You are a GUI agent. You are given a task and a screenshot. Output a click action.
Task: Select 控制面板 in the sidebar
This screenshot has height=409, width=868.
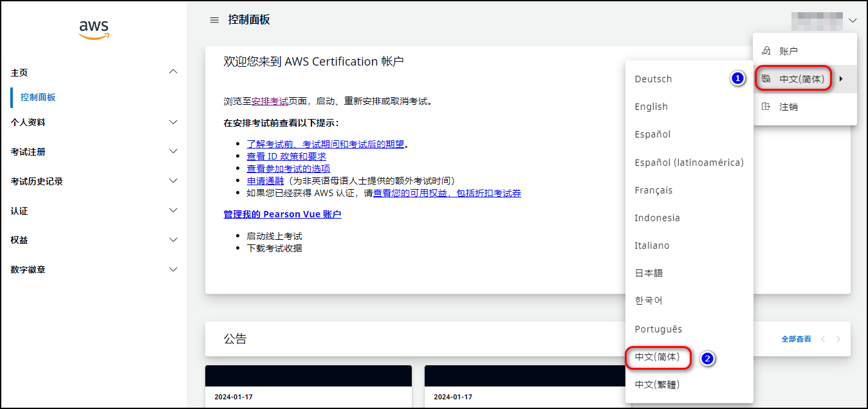[38, 97]
